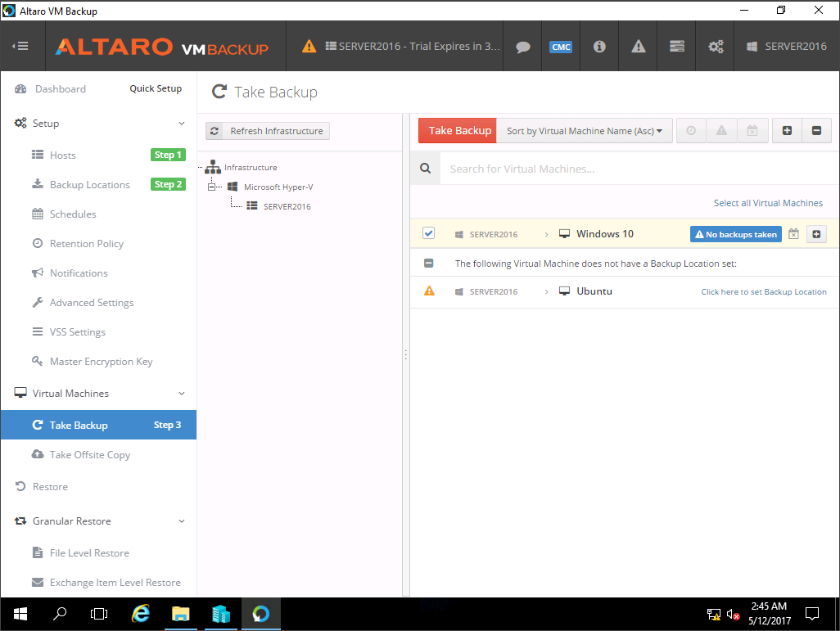Click the trial expiry warning triangle

pyautogui.click(x=309, y=46)
